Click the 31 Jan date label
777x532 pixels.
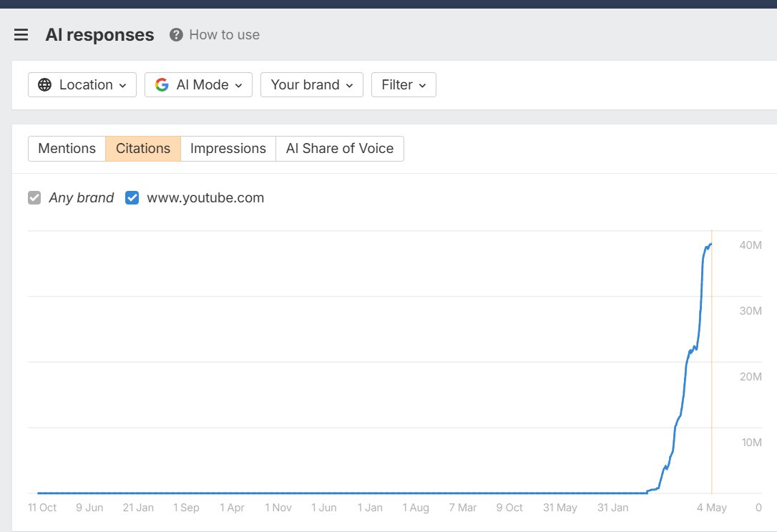(x=612, y=508)
